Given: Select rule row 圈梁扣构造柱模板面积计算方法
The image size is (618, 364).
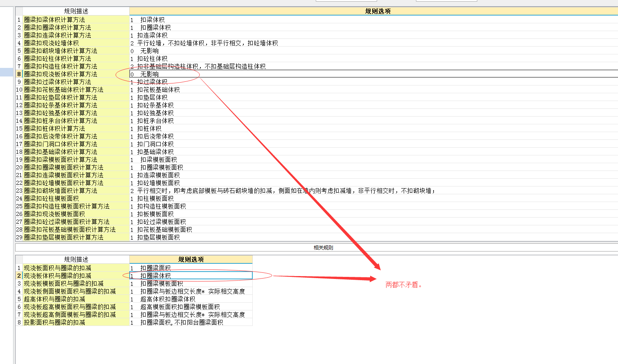Looking at the screenshot, I should point(76,206).
